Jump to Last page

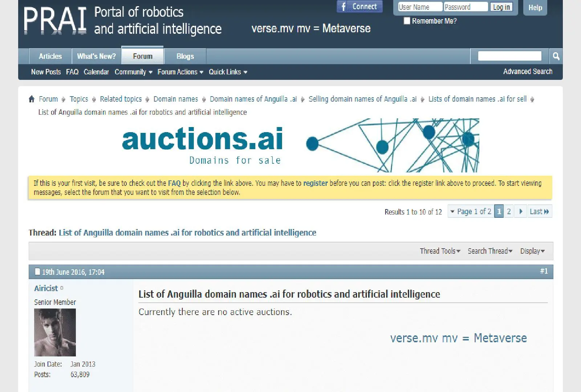(x=539, y=212)
